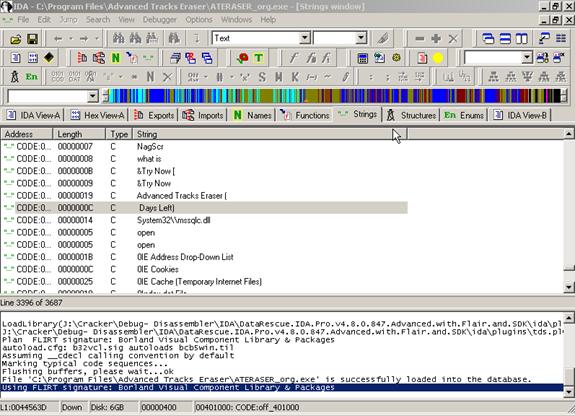Switch to the Imports tab
Viewport: 575px width, 416px height.
203,115
